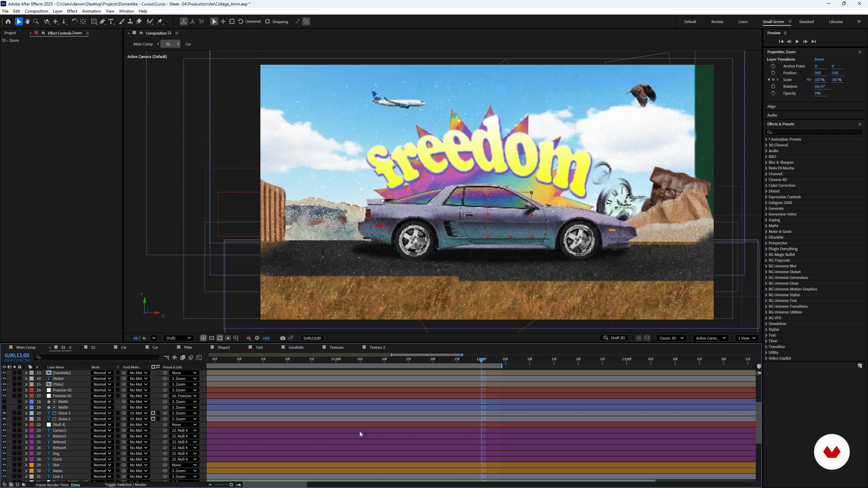
Task: Select the Type tool
Action: tap(111, 21)
